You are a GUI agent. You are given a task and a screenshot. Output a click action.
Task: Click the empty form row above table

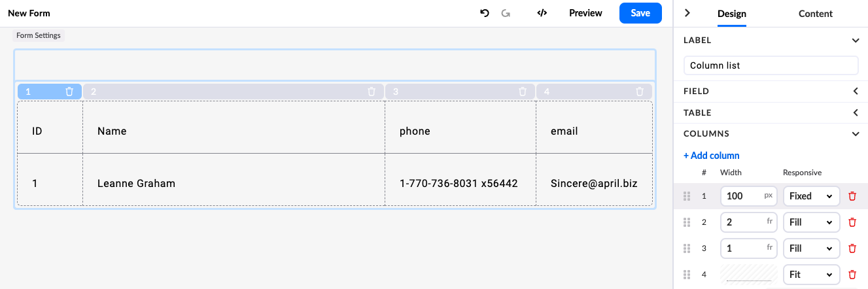point(335,65)
